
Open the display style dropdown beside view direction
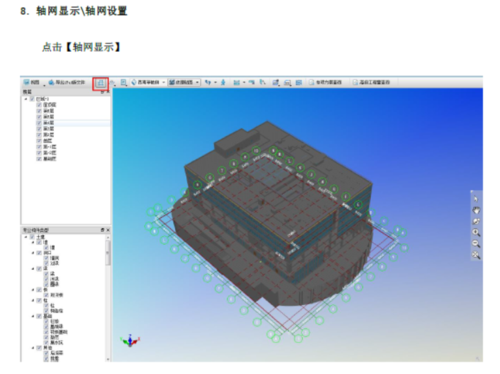184,82
